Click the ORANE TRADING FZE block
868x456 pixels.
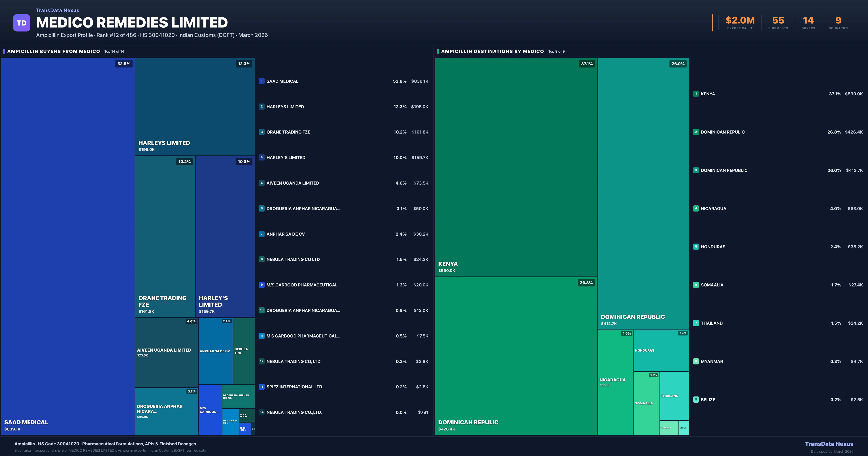(165, 236)
